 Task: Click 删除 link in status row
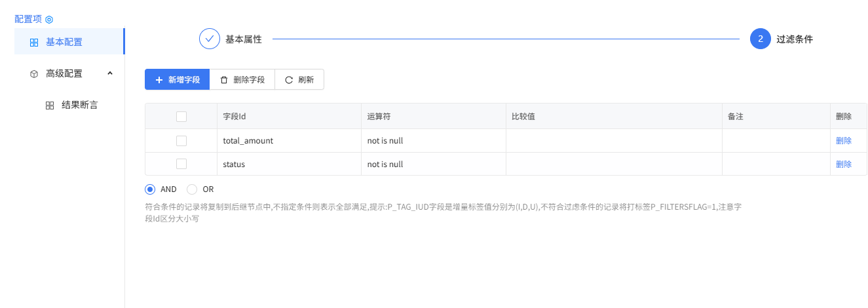844,164
